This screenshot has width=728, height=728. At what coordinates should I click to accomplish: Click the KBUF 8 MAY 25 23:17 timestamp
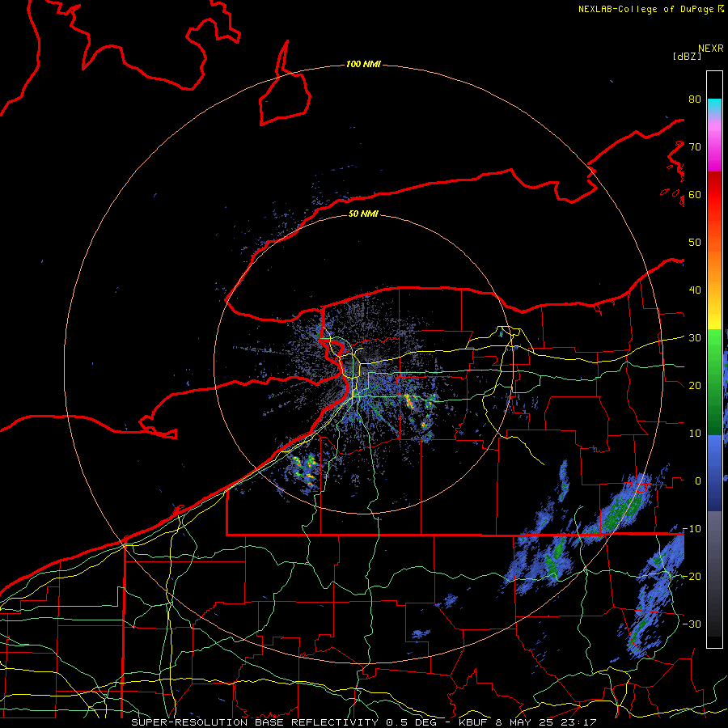click(527, 722)
